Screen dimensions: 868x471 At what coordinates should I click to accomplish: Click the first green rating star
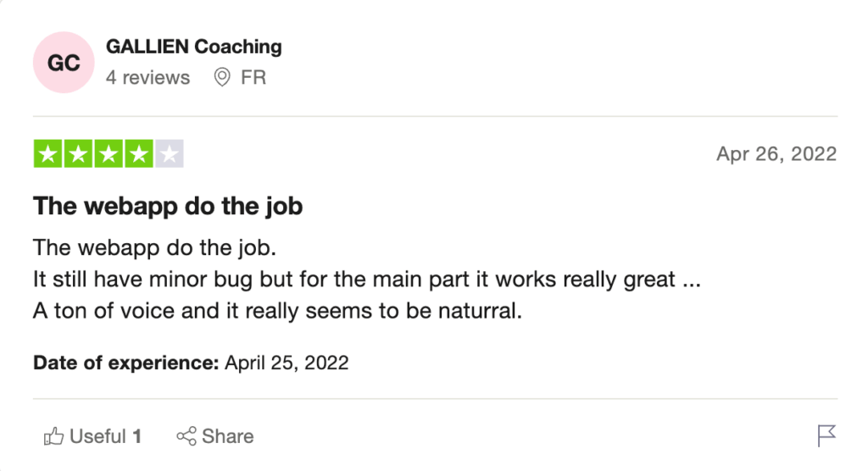48,154
